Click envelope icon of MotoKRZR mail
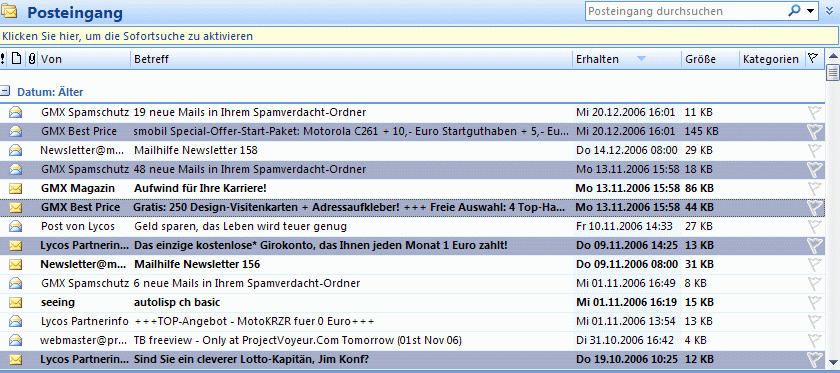 click(16, 321)
